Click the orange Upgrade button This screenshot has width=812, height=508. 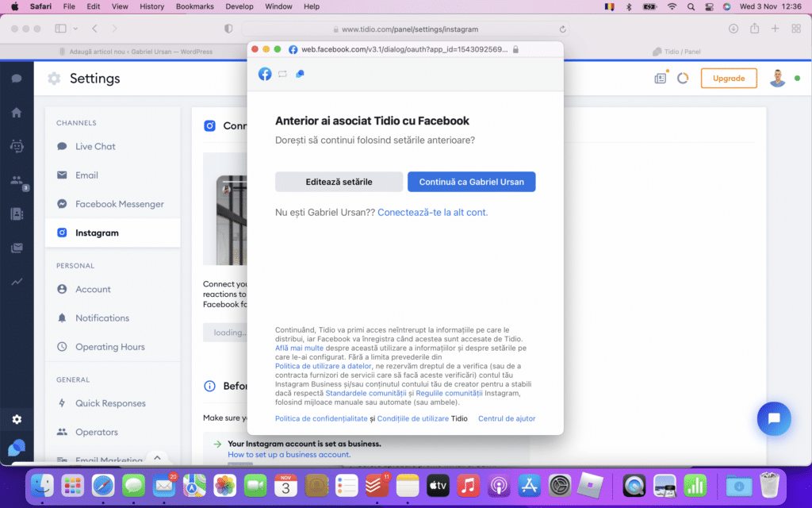[x=729, y=79]
